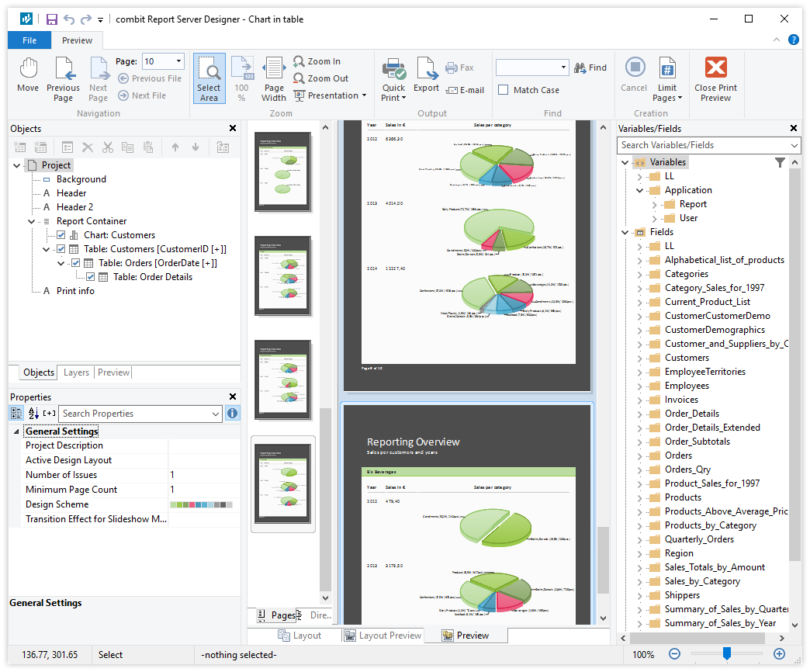The width and height of the screenshot is (810, 672).
Task: Toggle Match Case checkbox
Action: (504, 90)
